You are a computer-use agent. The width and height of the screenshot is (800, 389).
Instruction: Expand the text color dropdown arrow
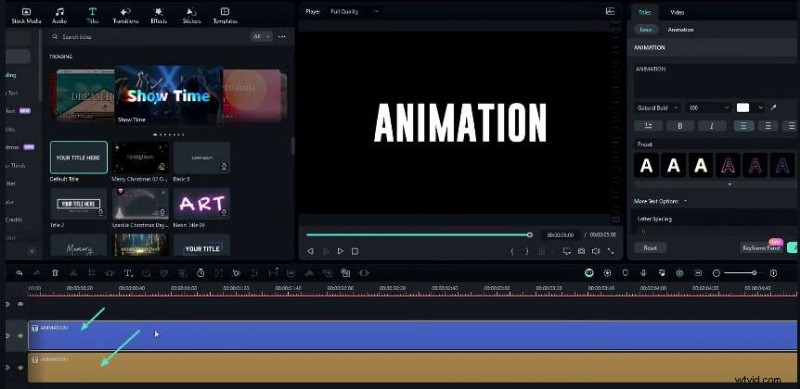pyautogui.click(x=761, y=108)
